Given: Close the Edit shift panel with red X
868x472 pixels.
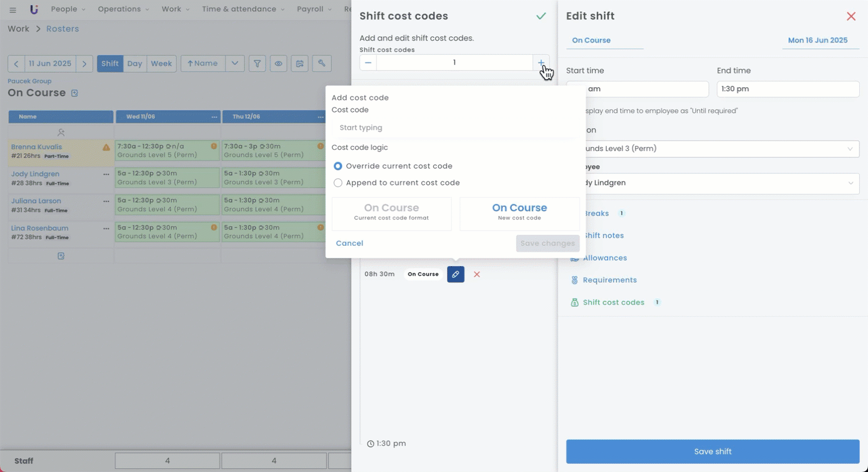Looking at the screenshot, I should [851, 16].
